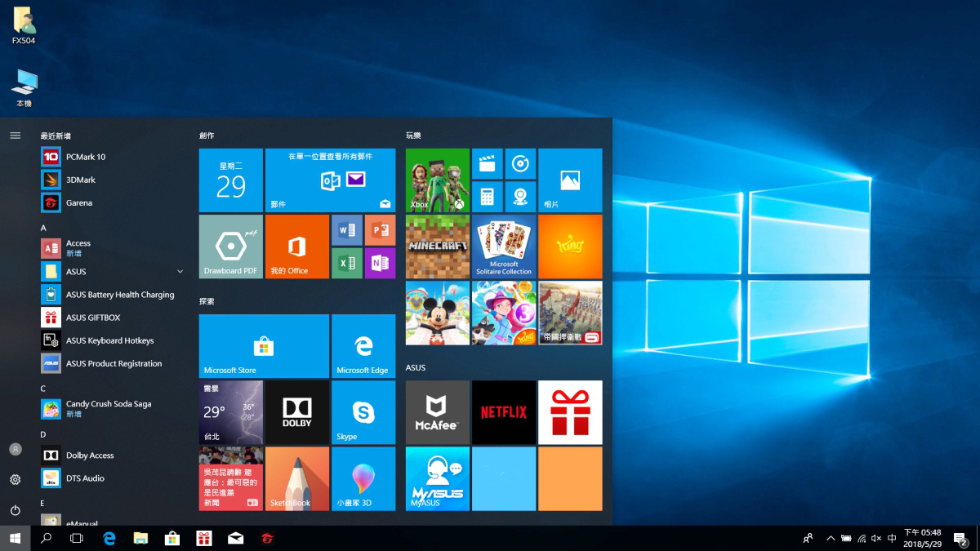Open ASUS Battery Health Charging

tap(113, 295)
